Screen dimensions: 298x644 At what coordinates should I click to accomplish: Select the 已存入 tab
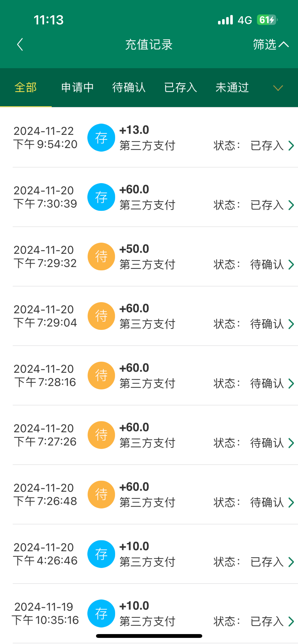click(x=181, y=87)
